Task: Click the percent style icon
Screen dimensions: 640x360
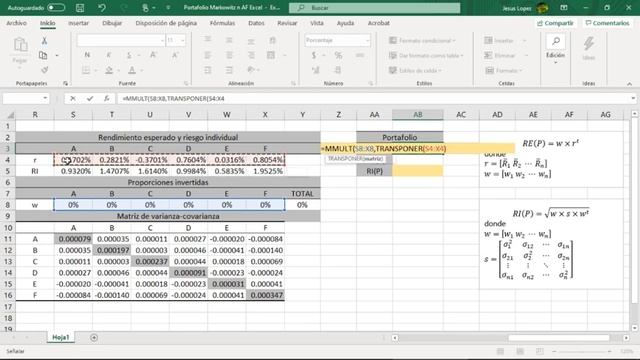Action: (338, 55)
